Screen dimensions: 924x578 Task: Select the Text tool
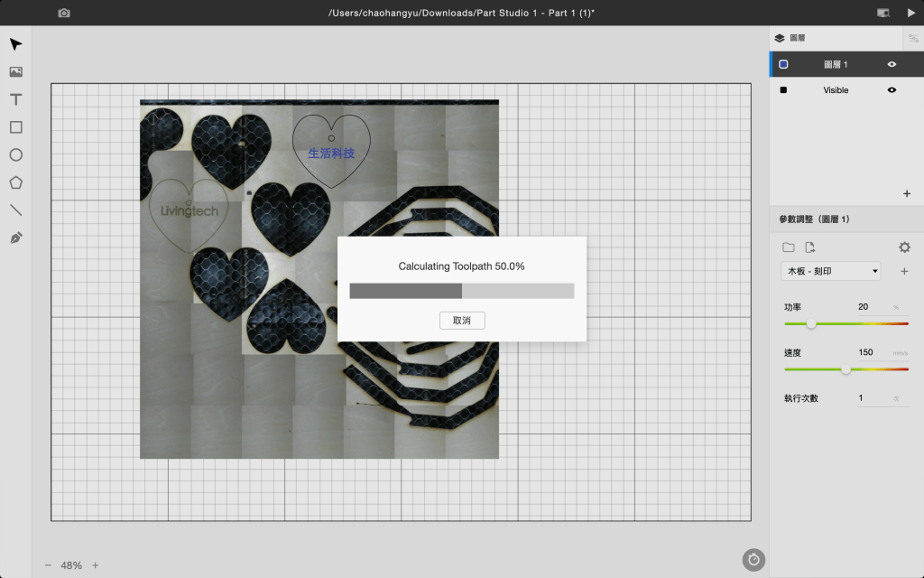click(15, 100)
